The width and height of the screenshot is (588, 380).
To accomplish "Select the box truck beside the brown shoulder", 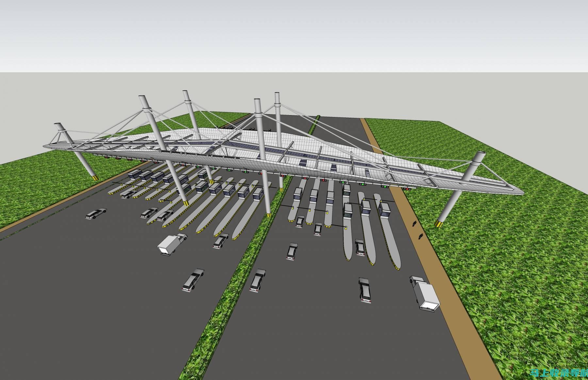I will [x=425, y=294].
